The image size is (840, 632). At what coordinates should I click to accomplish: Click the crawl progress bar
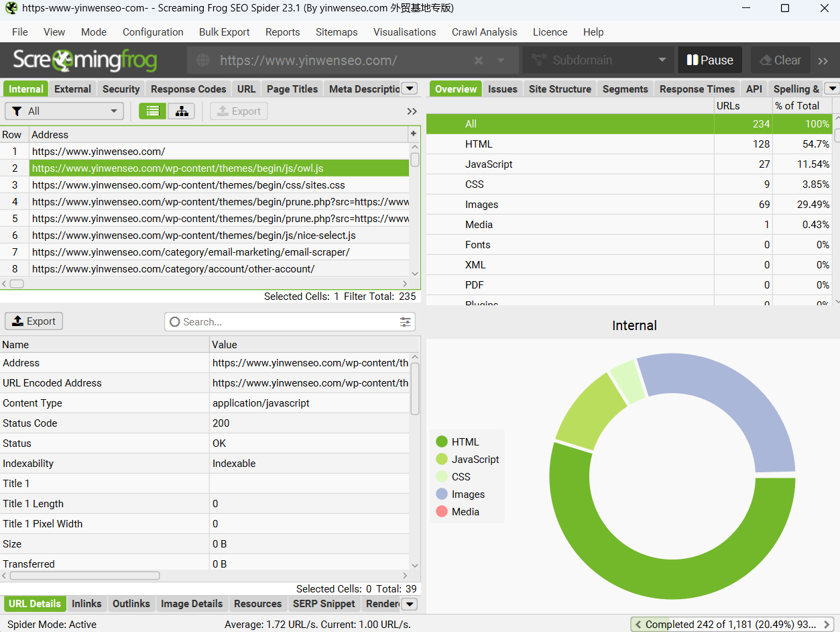pyautogui.click(x=733, y=625)
